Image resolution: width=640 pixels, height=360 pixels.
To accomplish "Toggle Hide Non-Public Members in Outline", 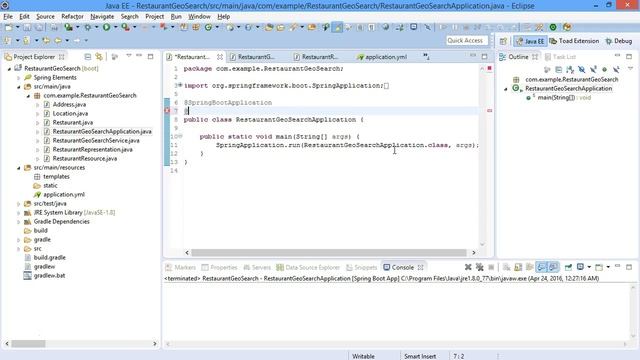I will [x=604, y=69].
